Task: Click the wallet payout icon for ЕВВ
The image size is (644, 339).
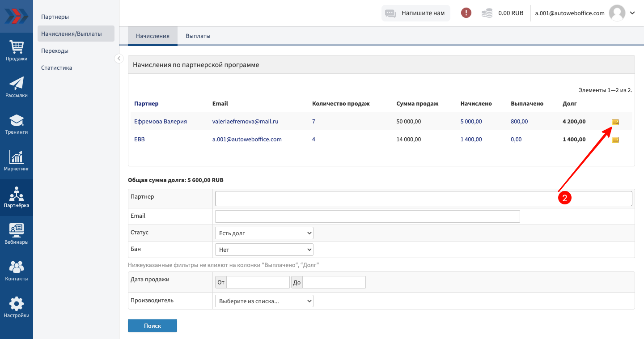Action: (x=615, y=140)
